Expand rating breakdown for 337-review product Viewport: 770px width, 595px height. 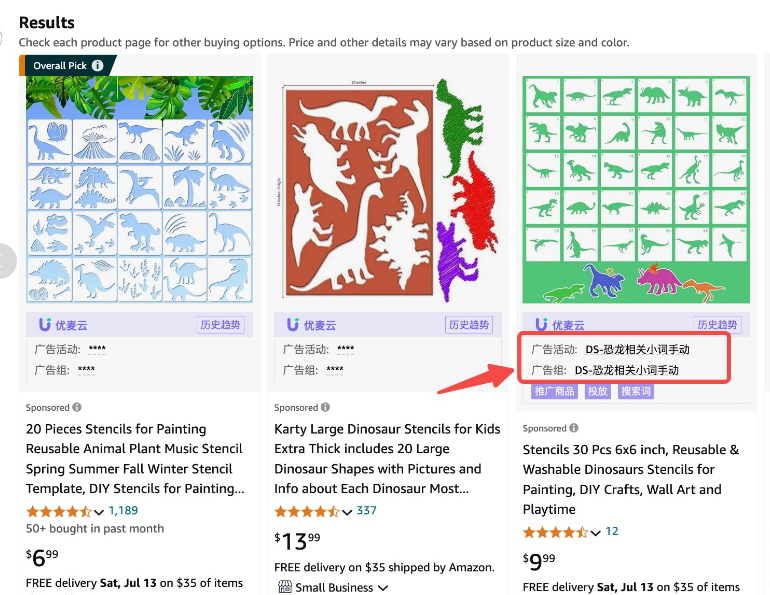347,512
